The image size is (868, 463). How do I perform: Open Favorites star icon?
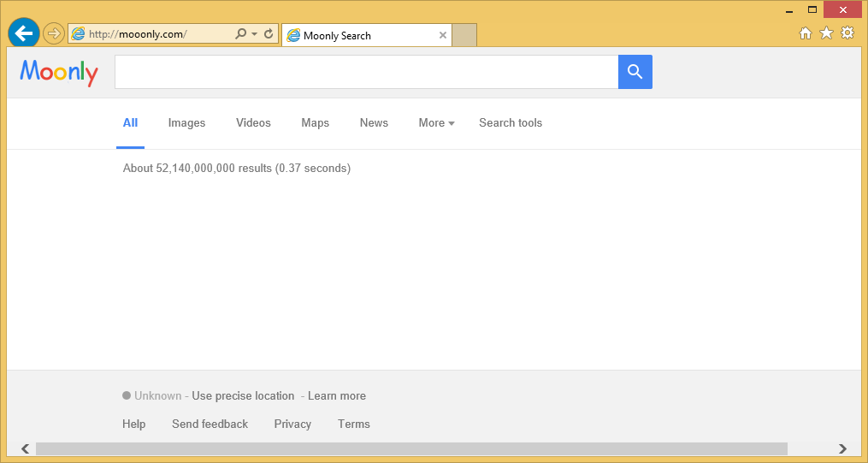826,33
